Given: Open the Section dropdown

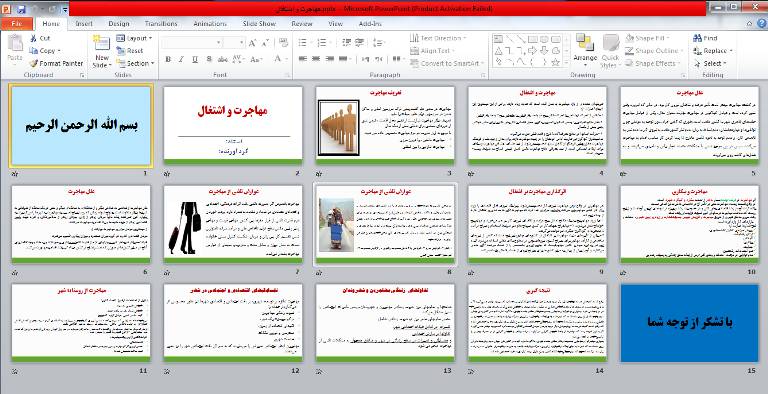Looking at the screenshot, I should coord(135,63).
